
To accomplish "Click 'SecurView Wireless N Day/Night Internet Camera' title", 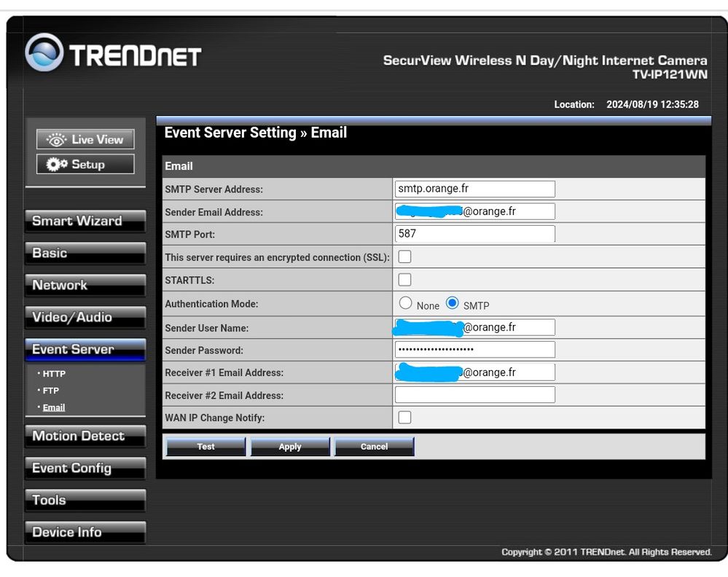I will coord(545,60).
